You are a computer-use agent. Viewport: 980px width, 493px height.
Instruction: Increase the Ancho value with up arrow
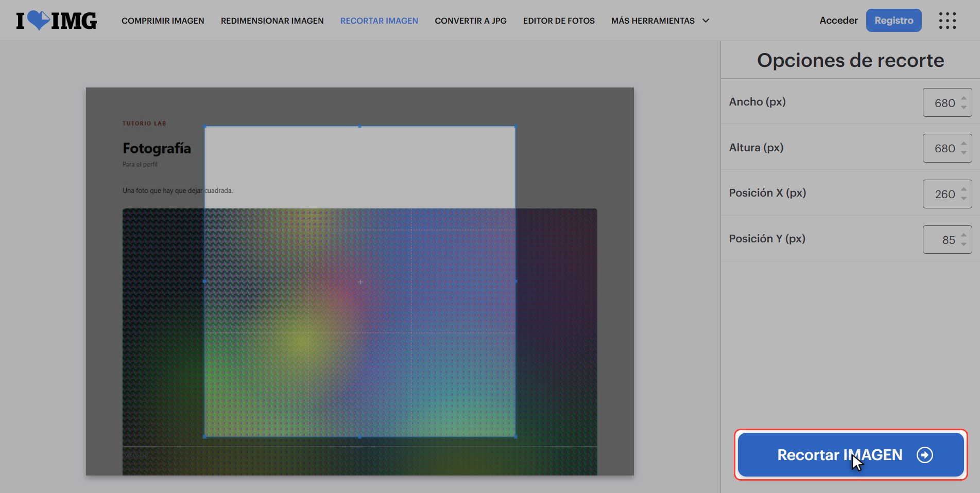[x=964, y=98]
